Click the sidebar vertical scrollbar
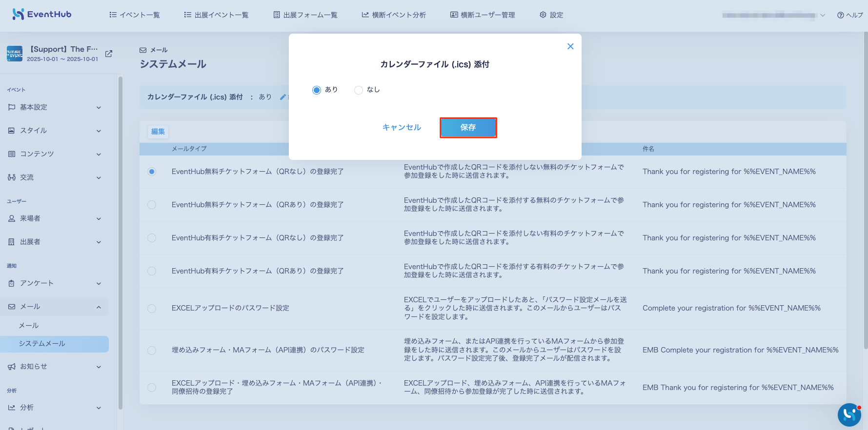This screenshot has width=868, height=430. pyautogui.click(x=120, y=244)
